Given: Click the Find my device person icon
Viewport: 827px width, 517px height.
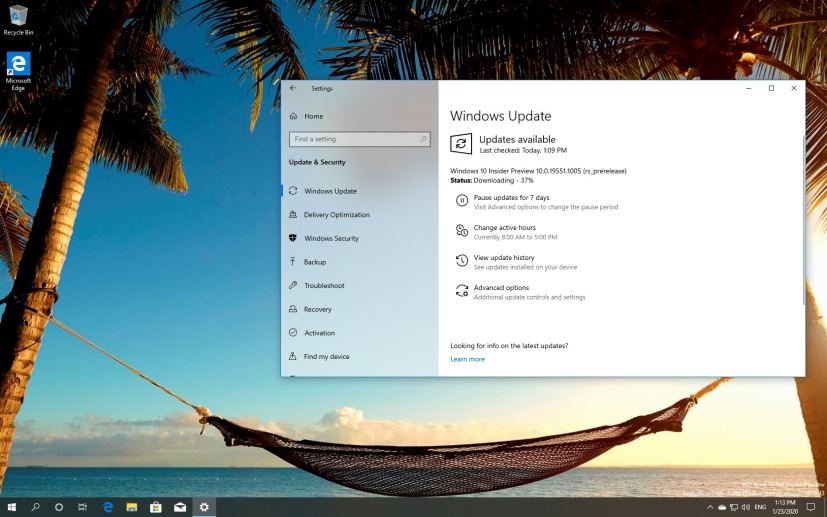Looking at the screenshot, I should pyautogui.click(x=293, y=356).
